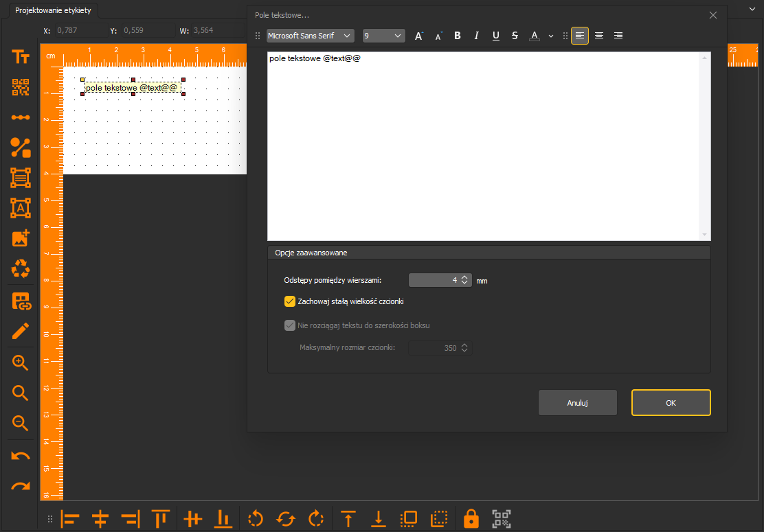
Task: Click the duplicate object icon
Action: [x=408, y=519]
